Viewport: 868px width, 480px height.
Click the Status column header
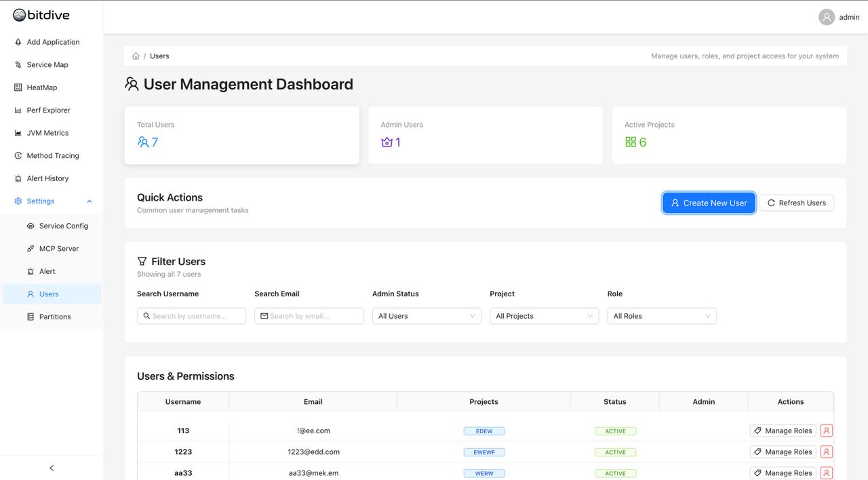(x=615, y=401)
